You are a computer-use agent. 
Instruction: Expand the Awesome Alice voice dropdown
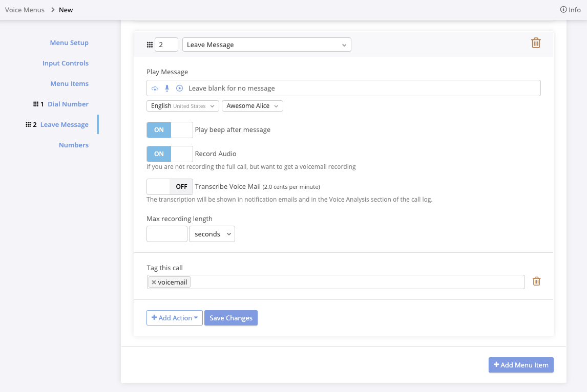pyautogui.click(x=252, y=106)
